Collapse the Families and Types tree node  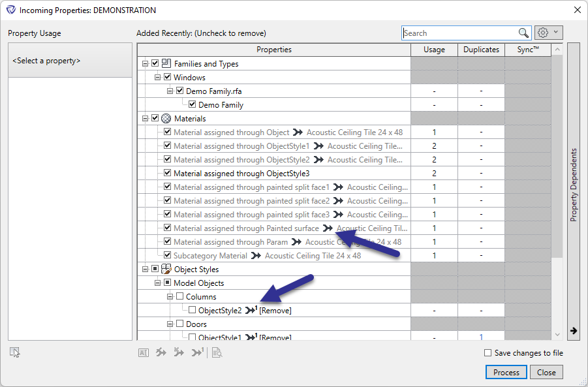click(x=145, y=64)
